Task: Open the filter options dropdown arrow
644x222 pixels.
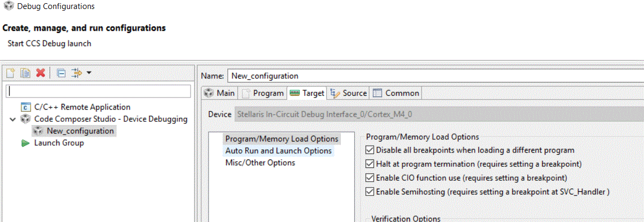Action: 89,73
